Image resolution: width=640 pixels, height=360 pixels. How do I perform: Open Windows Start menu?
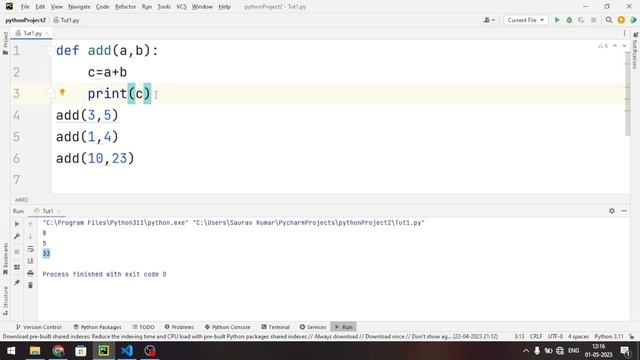point(11,351)
